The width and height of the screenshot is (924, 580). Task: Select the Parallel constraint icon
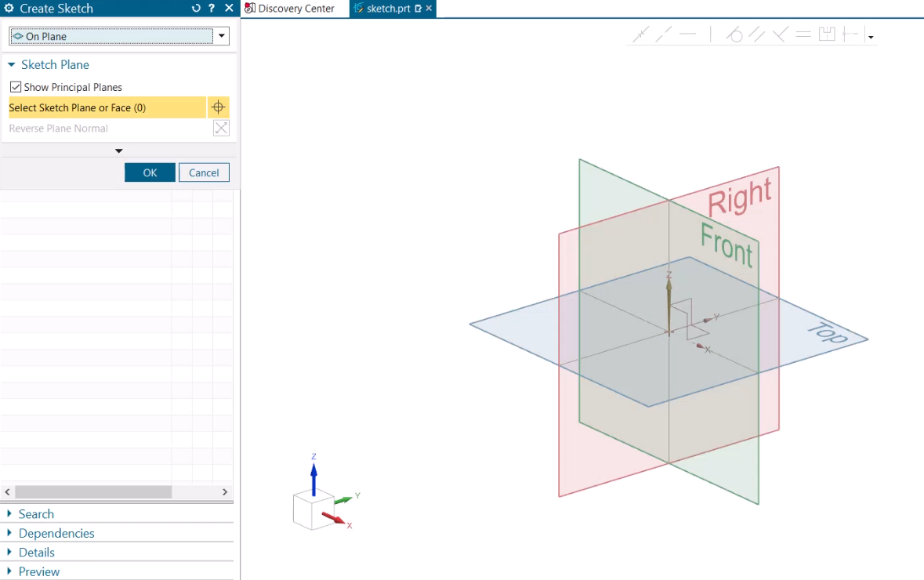pyautogui.click(x=756, y=34)
